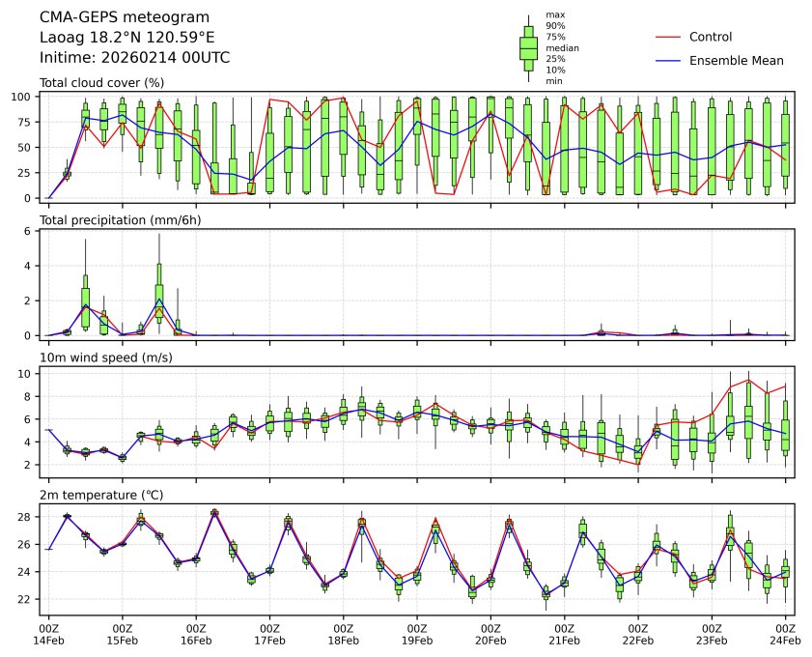Select the 'Control' legend label
This screenshot has height=657, width=812.
point(711,37)
